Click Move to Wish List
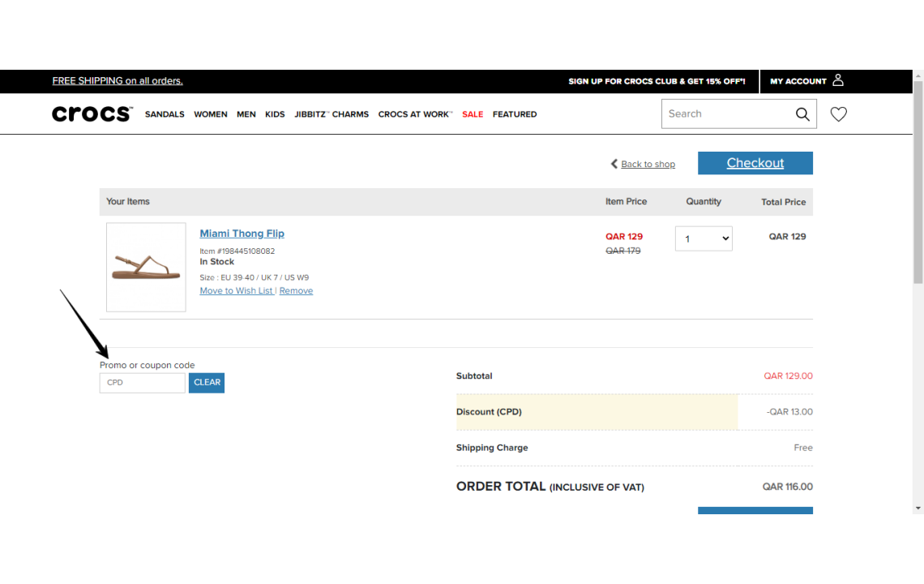The width and height of the screenshot is (924, 584). click(236, 291)
